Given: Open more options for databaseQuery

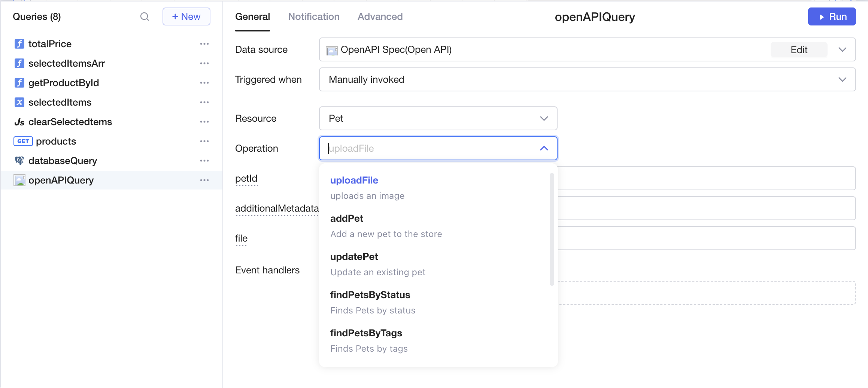Looking at the screenshot, I should [204, 161].
